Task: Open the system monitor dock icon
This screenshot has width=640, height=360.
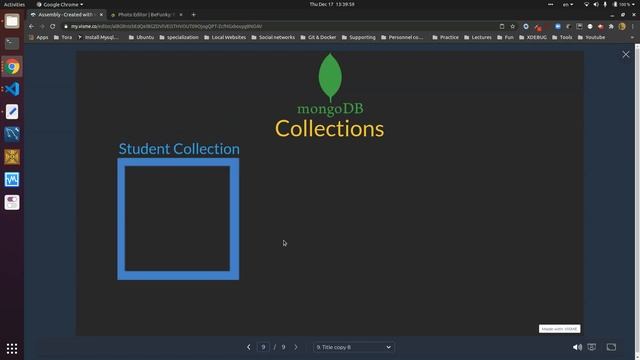Action: tap(12, 179)
